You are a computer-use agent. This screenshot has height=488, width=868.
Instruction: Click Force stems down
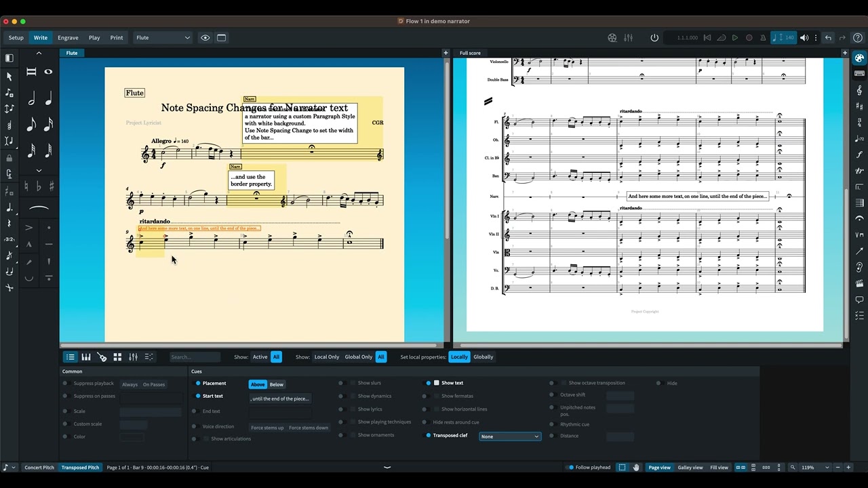pyautogui.click(x=309, y=428)
